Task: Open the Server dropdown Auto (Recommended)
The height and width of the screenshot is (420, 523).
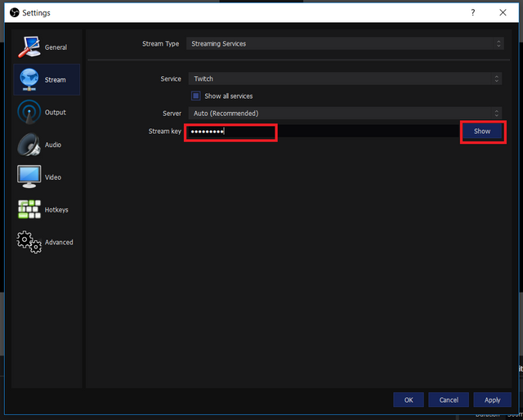Action: point(345,114)
